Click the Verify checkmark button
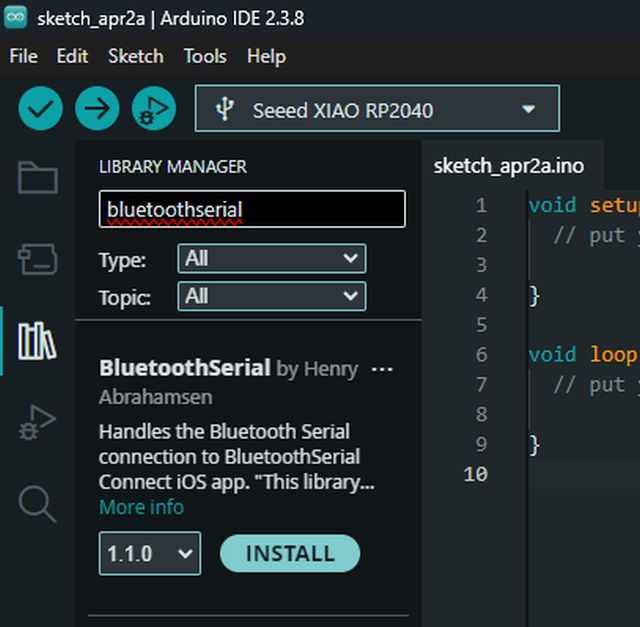This screenshot has width=640, height=627. coord(40,109)
